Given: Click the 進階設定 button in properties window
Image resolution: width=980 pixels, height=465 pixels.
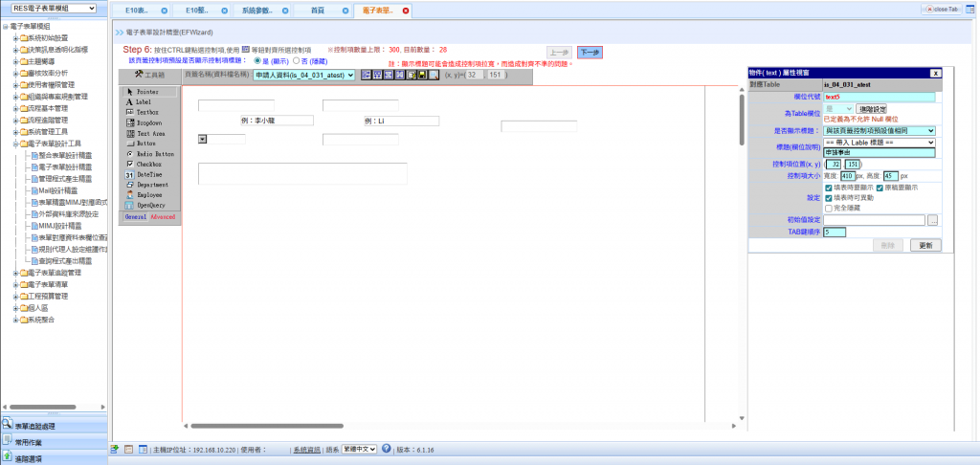Looking at the screenshot, I should (871, 109).
